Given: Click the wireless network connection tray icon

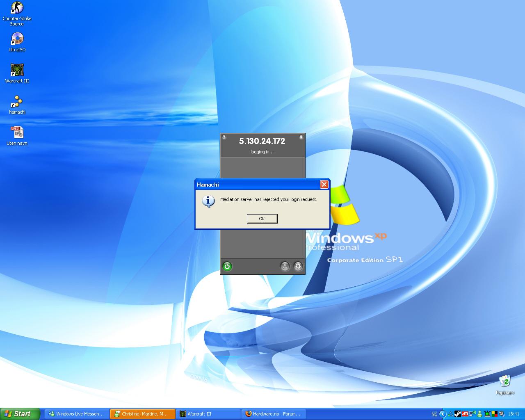Looking at the screenshot, I should [x=472, y=414].
